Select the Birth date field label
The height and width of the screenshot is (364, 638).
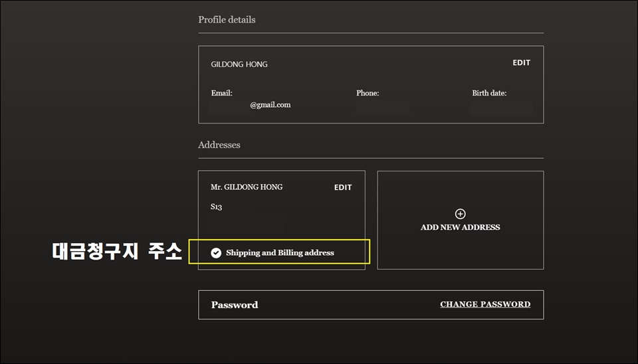489,93
